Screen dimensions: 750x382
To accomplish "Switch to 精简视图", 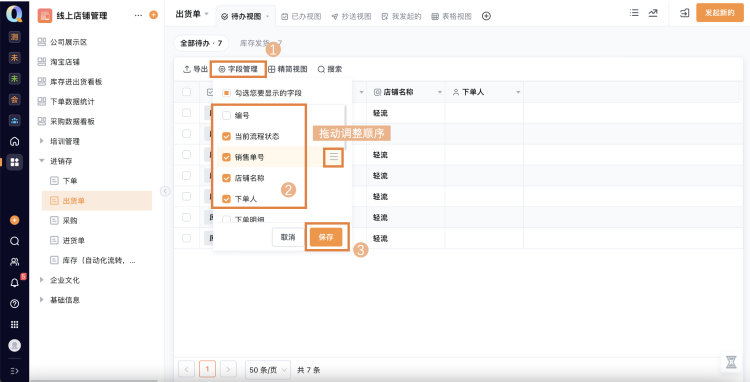I will tap(287, 69).
